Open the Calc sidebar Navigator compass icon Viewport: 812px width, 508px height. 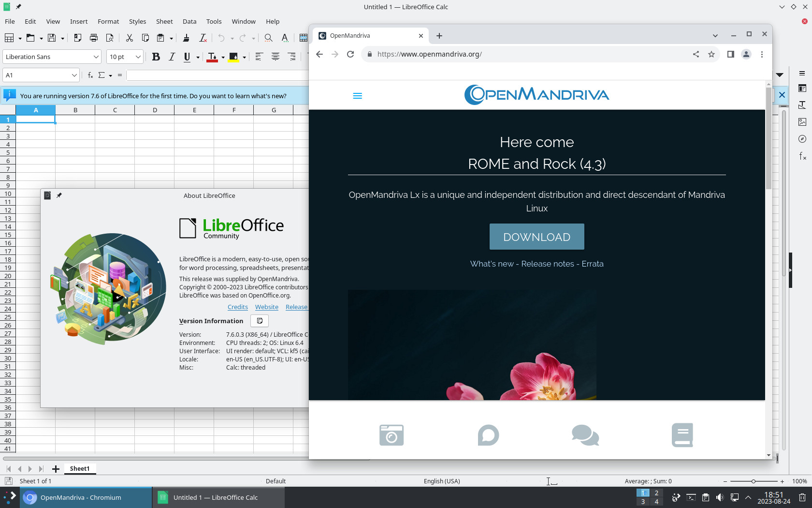coord(802,139)
